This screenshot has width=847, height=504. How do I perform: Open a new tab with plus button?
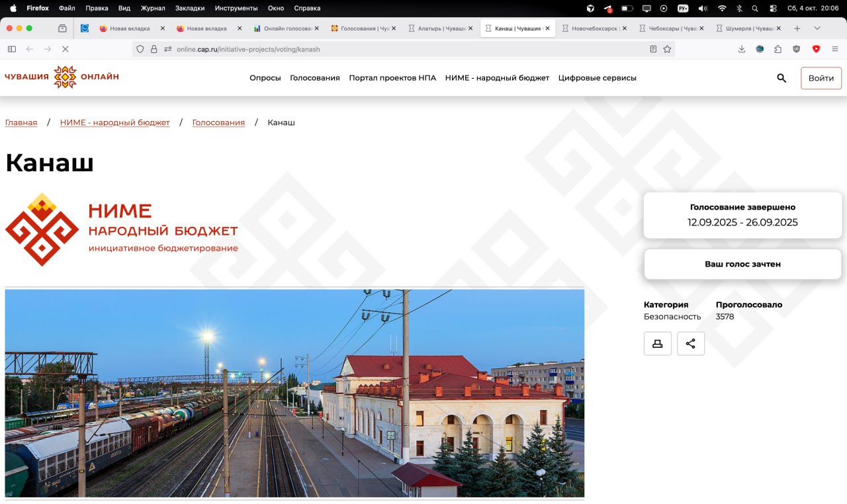tap(797, 28)
